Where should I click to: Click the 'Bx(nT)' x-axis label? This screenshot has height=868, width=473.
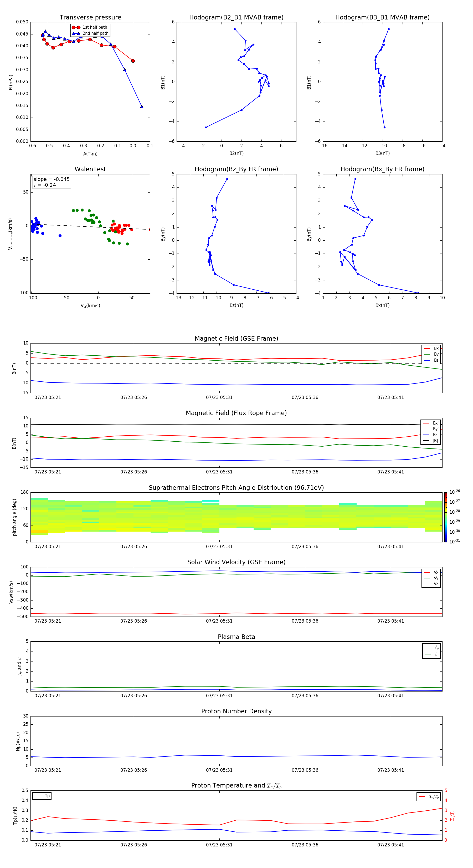pos(382,305)
